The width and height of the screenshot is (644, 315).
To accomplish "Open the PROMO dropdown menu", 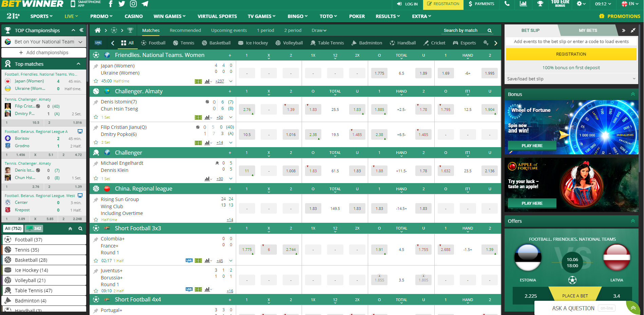I will point(101,16).
